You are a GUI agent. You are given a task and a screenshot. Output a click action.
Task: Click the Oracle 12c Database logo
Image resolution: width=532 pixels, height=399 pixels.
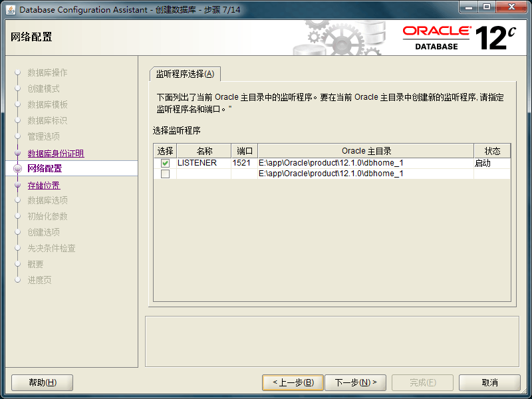(459, 37)
